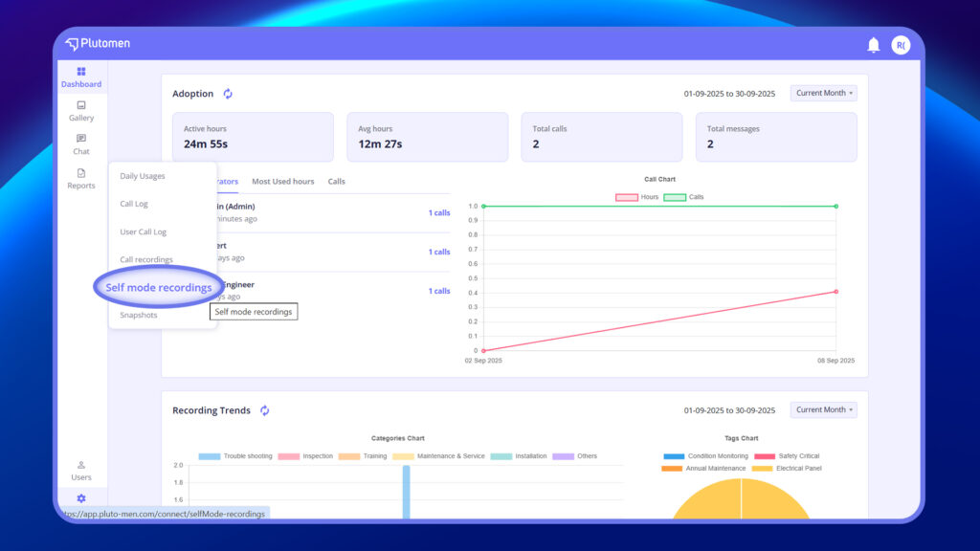Expand Recording Trends Current Month dropdown
The width and height of the screenshot is (980, 551).
[x=824, y=409]
